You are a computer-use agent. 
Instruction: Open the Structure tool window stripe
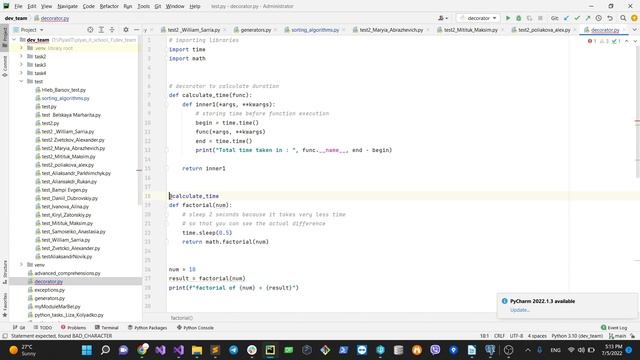(x=4, y=272)
